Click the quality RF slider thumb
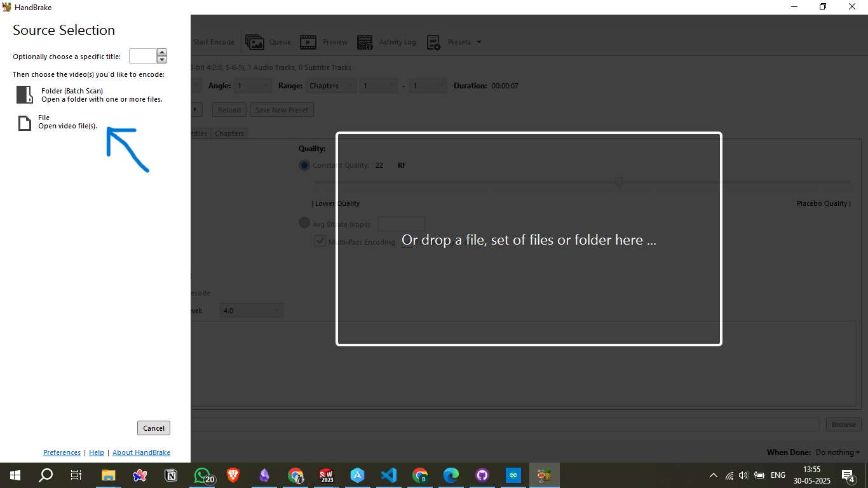 [619, 182]
